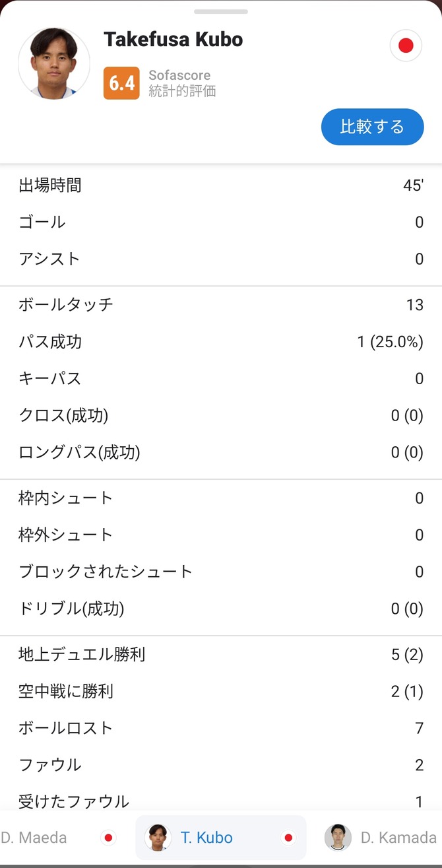The image size is (442, 868).
Task: Select the パス成功 stat row
Action: [x=221, y=342]
